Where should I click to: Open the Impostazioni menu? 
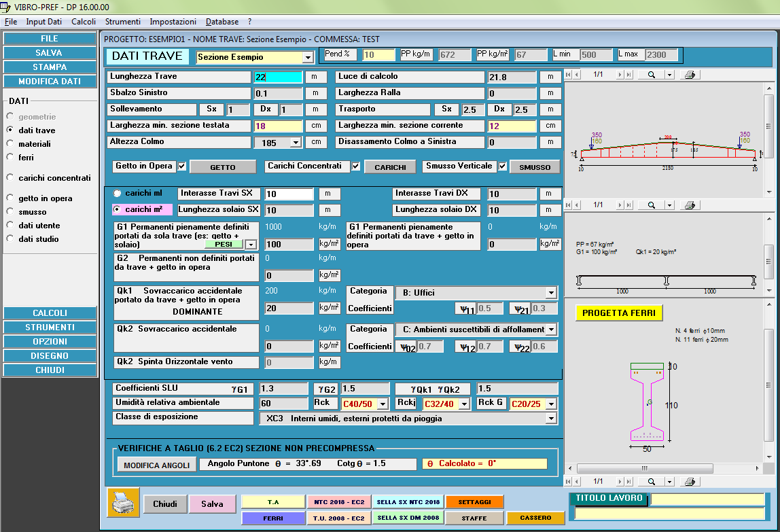click(173, 21)
